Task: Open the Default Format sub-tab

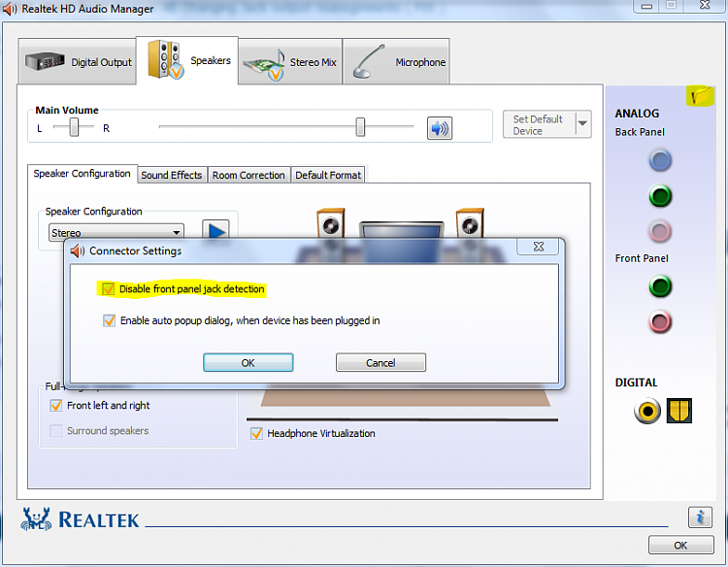Action: click(x=328, y=175)
